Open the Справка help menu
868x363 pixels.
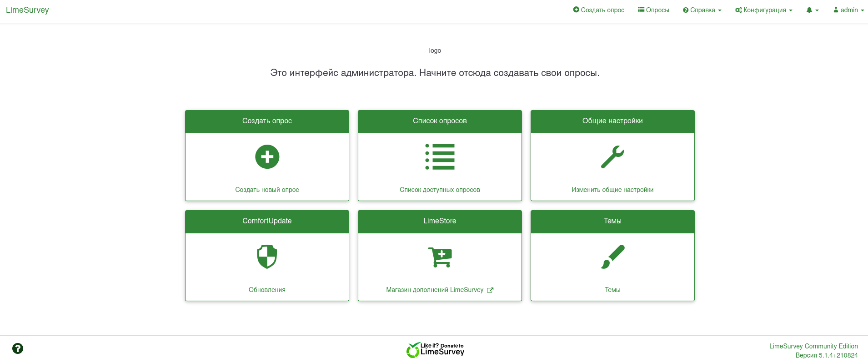click(x=702, y=10)
